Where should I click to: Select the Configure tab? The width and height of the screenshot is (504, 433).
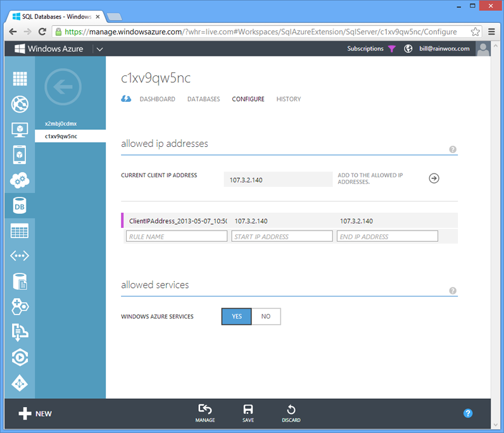pyautogui.click(x=248, y=99)
